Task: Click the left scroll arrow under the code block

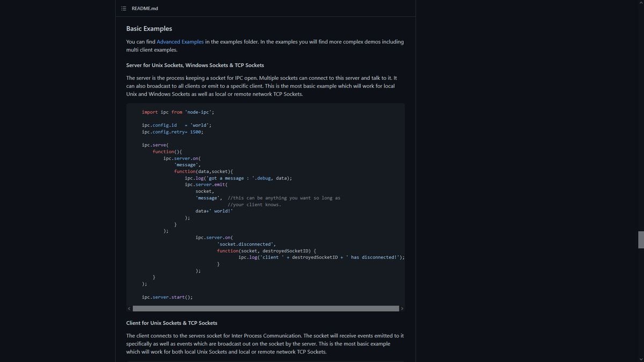Action: pyautogui.click(x=129, y=308)
